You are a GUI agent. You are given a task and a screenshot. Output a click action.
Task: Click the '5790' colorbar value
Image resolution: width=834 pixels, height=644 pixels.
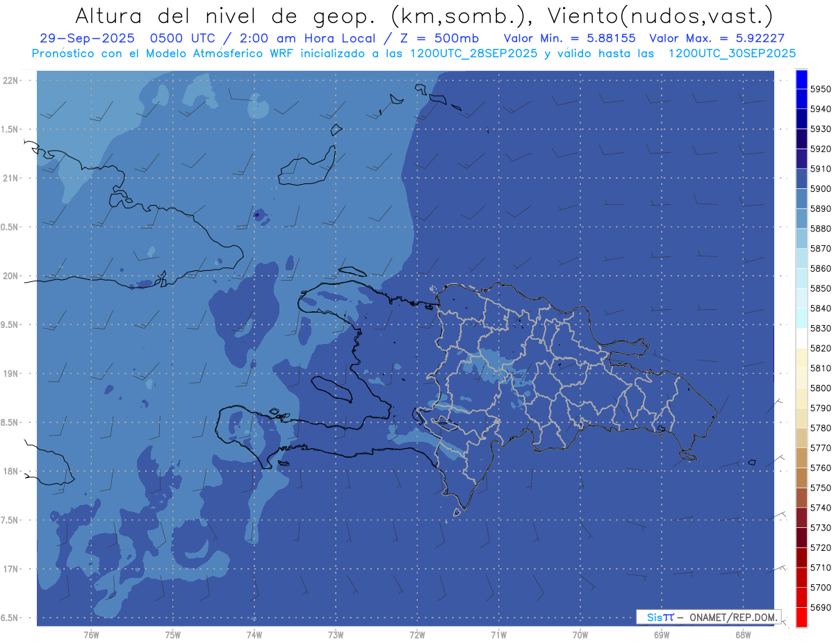(x=820, y=408)
